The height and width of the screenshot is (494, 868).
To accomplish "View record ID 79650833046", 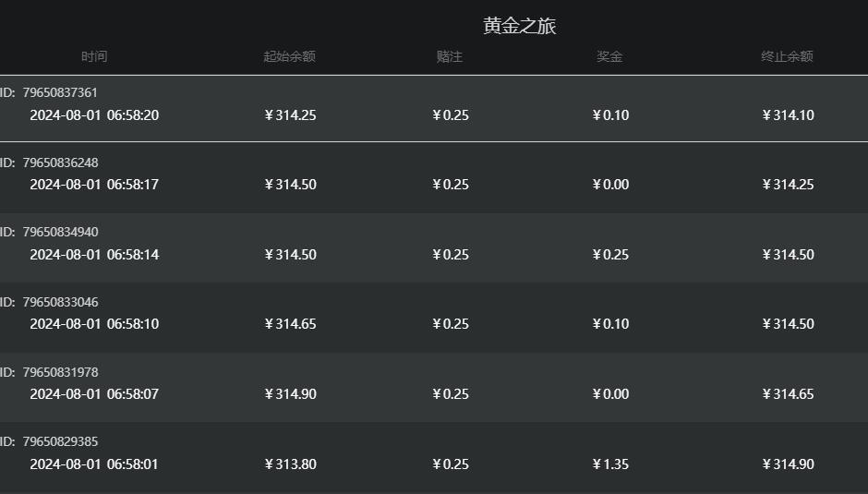I will (60, 302).
